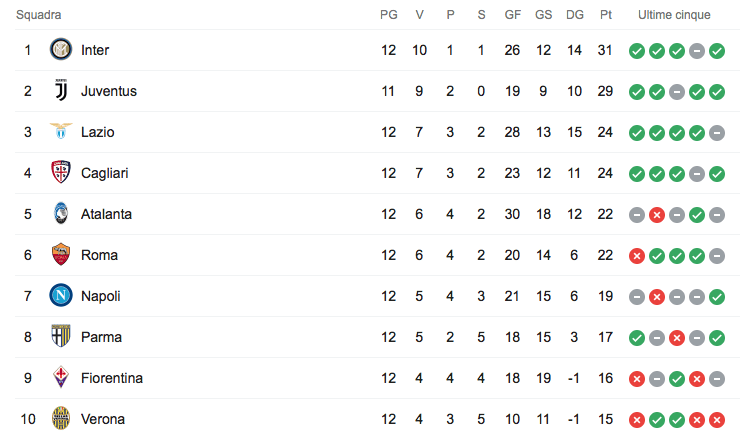Click the Verona club crest
The width and height of the screenshot is (740, 437).
61,418
